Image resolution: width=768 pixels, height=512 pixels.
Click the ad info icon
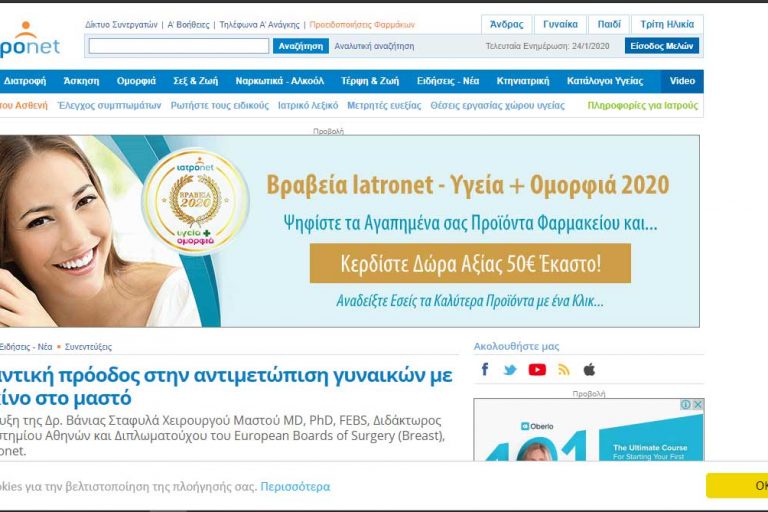coord(686,405)
